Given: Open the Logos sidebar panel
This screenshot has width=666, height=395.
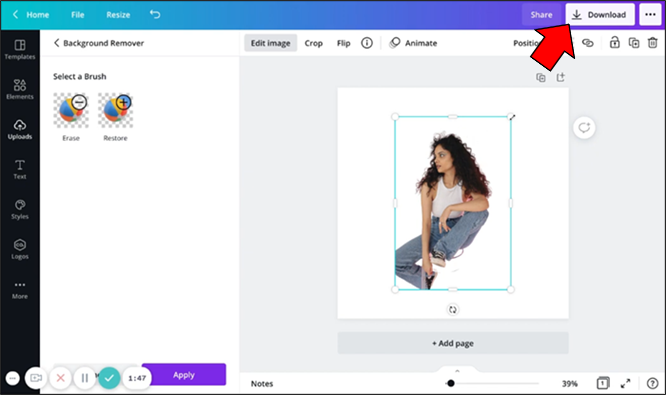Looking at the screenshot, I should click(20, 249).
